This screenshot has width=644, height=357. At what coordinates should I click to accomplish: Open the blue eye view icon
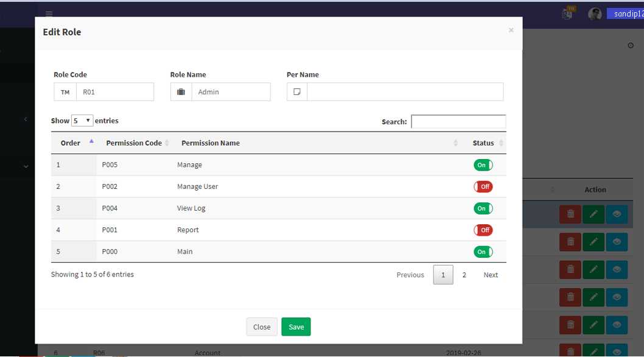617,214
